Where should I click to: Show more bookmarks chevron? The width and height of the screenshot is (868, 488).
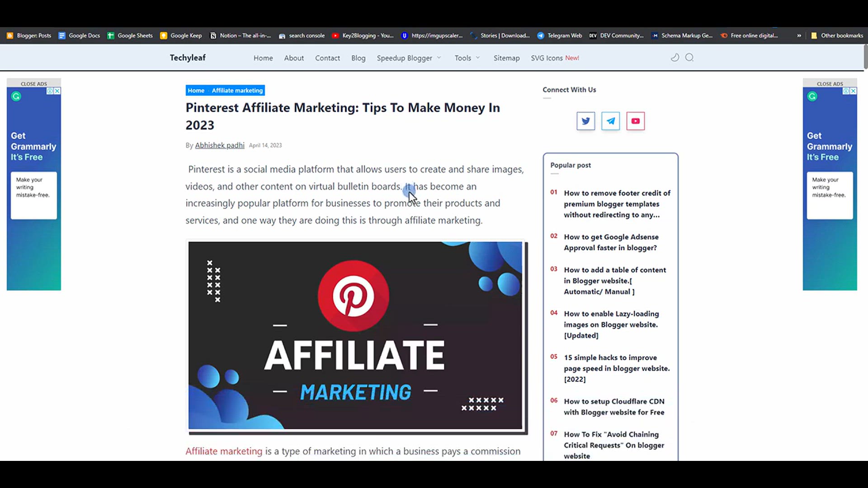pyautogui.click(x=799, y=35)
